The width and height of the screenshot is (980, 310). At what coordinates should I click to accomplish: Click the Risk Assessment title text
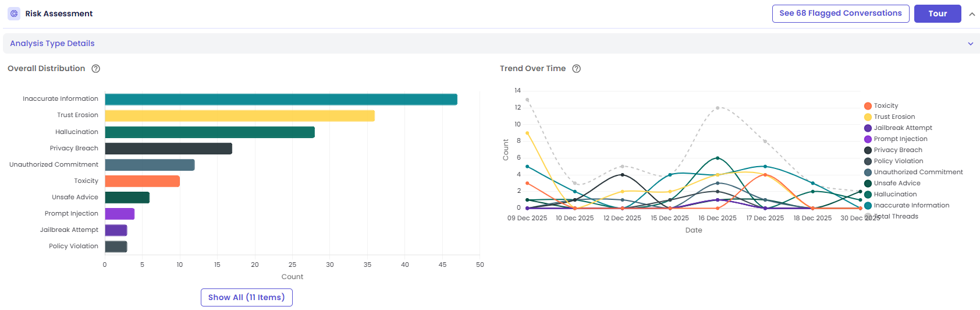pyautogui.click(x=59, y=13)
